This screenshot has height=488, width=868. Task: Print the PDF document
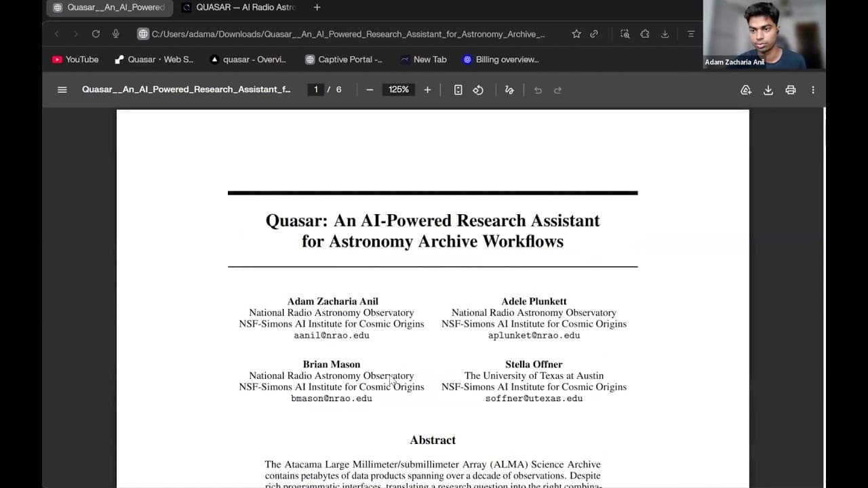pos(791,89)
